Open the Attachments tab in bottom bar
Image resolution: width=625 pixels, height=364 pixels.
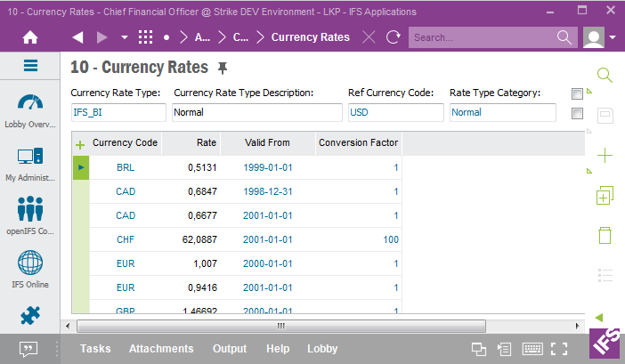(x=161, y=349)
